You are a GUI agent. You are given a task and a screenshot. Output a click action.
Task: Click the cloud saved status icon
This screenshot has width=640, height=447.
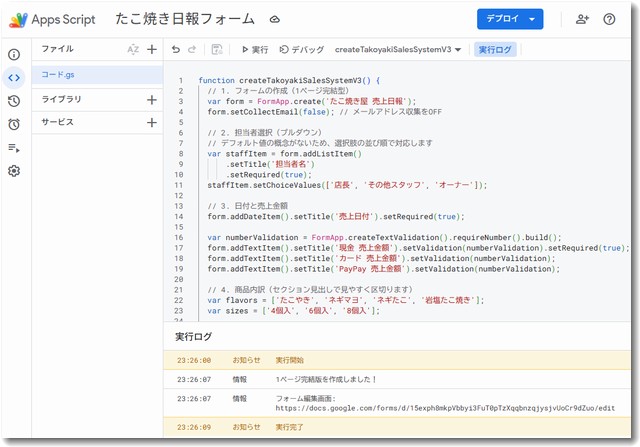pyautogui.click(x=274, y=19)
